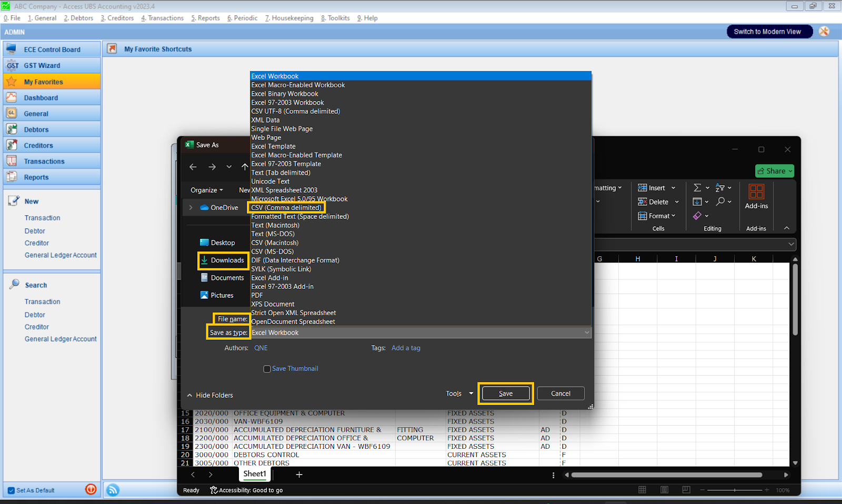Collapse the Excel ribbon chevron
This screenshot has height=504, width=842.
pos(787,228)
